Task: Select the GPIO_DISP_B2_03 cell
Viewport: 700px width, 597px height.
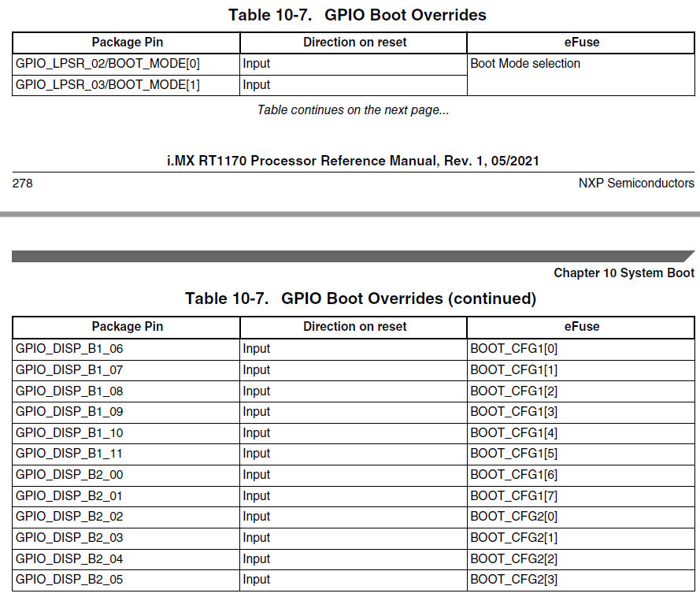Action: (x=126, y=538)
